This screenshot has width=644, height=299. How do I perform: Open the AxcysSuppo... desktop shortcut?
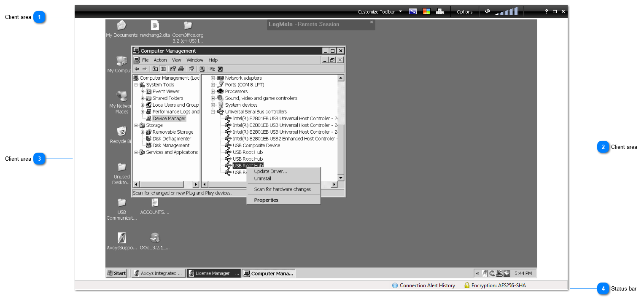coord(122,241)
